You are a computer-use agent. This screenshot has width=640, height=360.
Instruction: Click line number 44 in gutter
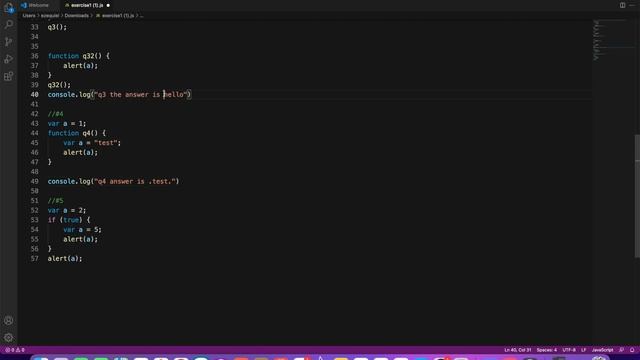[34, 133]
